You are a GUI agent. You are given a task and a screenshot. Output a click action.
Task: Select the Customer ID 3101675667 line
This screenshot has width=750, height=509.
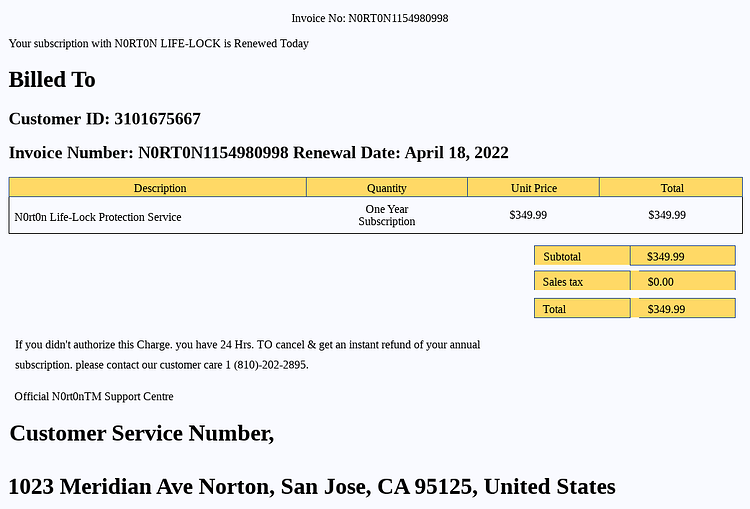pyautogui.click(x=105, y=119)
